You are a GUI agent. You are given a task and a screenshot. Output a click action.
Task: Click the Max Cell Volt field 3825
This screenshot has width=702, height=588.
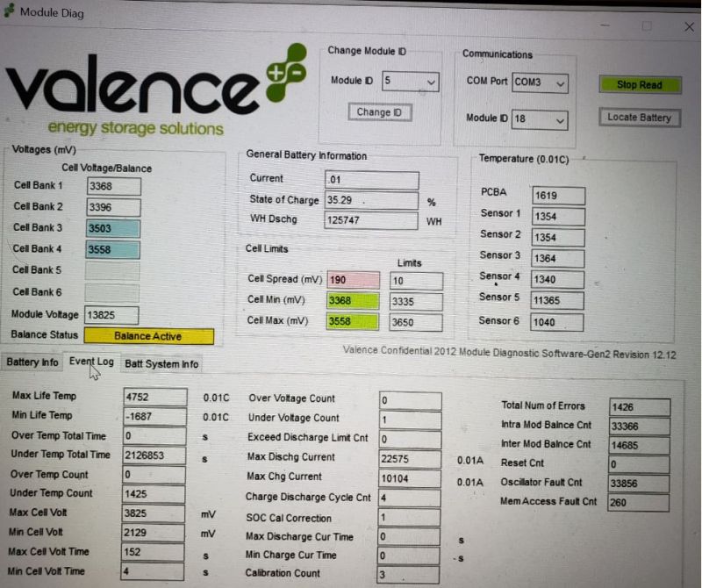(x=153, y=513)
